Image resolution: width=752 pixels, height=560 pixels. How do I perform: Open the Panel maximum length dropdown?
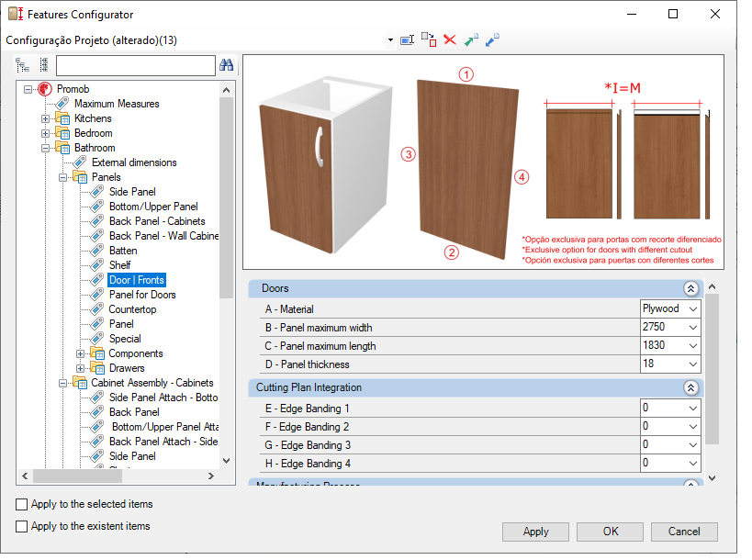point(693,346)
